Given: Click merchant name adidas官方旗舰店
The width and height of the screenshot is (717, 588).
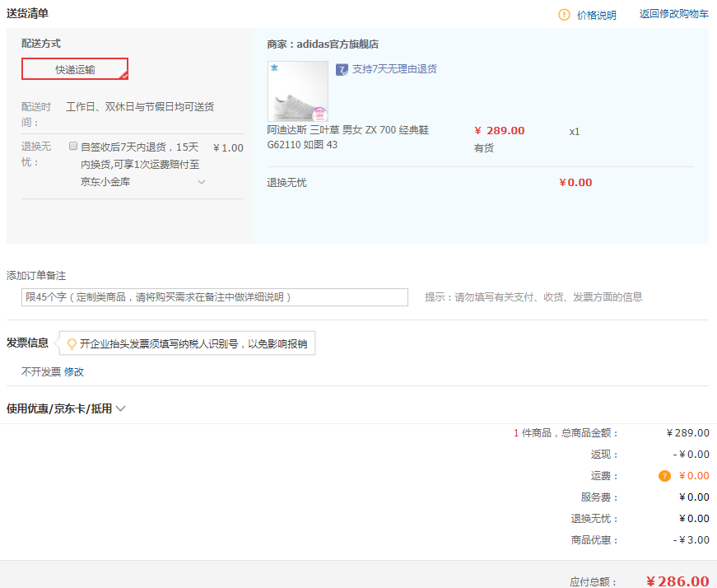Looking at the screenshot, I should [338, 44].
